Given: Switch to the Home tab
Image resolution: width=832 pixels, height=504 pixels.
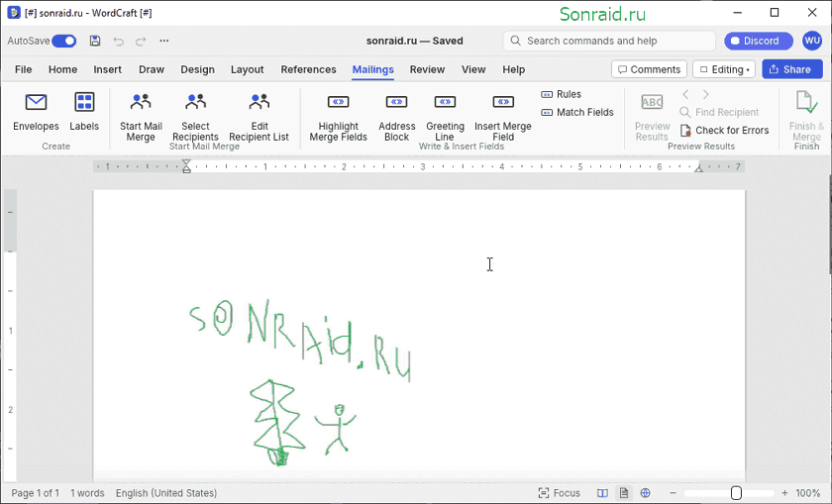Looking at the screenshot, I should click(62, 69).
